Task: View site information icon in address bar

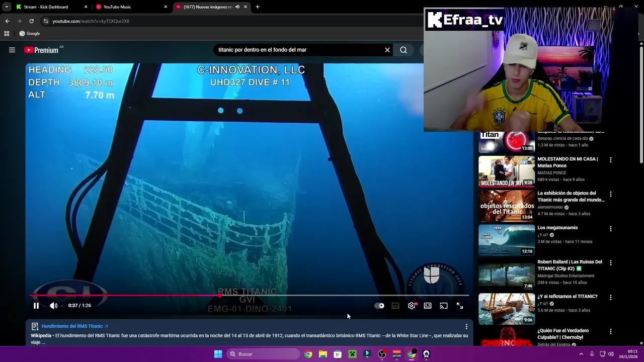Action: click(x=46, y=21)
